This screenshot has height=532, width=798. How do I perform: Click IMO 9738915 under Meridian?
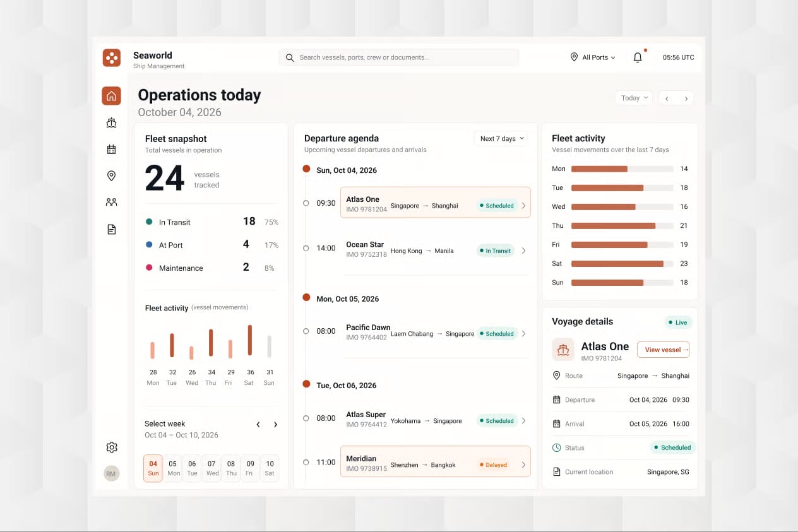pyautogui.click(x=366, y=469)
